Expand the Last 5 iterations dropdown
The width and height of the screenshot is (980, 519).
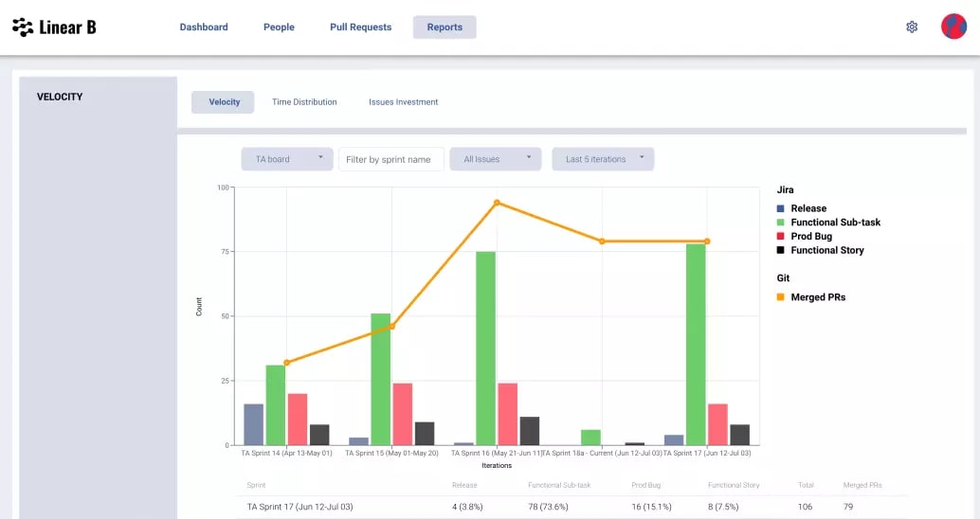click(603, 159)
